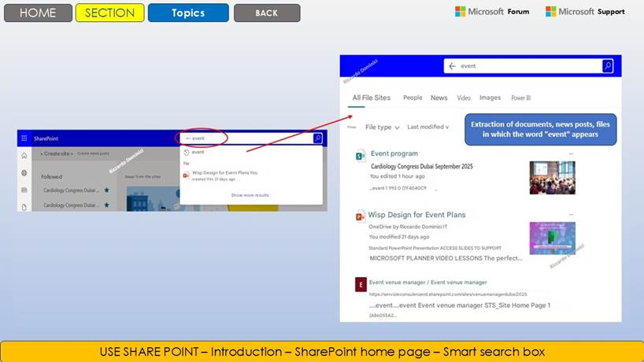Click the Sway icon beside Event program

point(361,156)
